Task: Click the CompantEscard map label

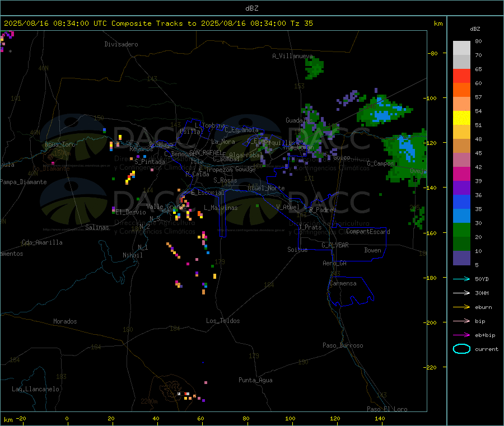Action: pyautogui.click(x=368, y=232)
